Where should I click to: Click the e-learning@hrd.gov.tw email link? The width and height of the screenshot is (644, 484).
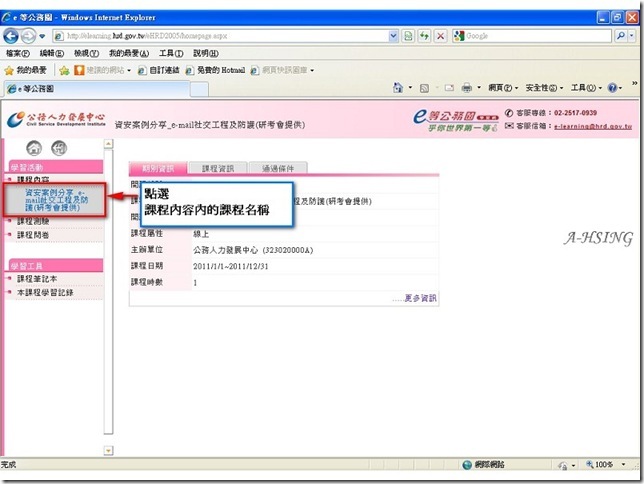[x=593, y=127]
